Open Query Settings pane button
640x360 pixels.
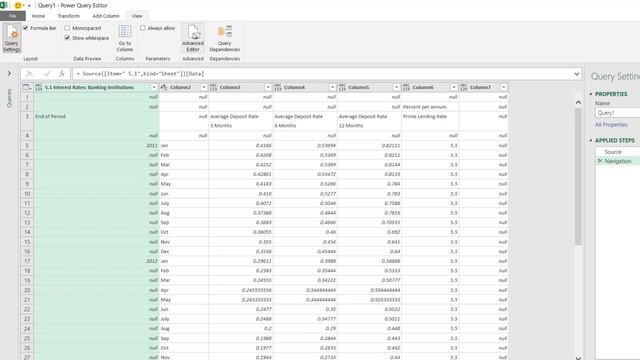11,38
